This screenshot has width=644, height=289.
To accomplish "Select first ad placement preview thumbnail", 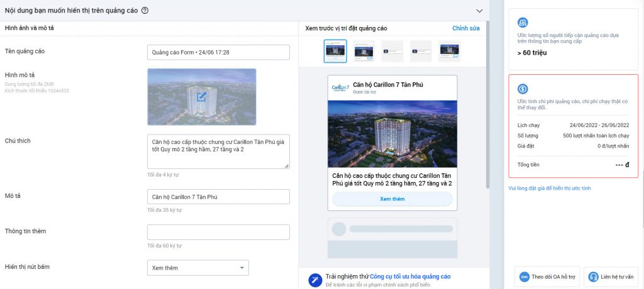I will [335, 51].
